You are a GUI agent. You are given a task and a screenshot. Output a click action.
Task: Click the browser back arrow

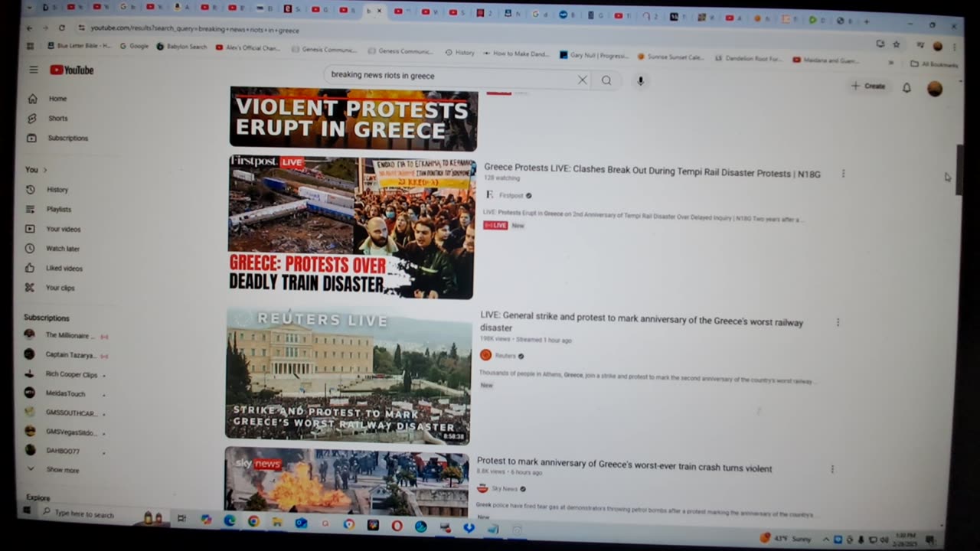[x=29, y=28]
